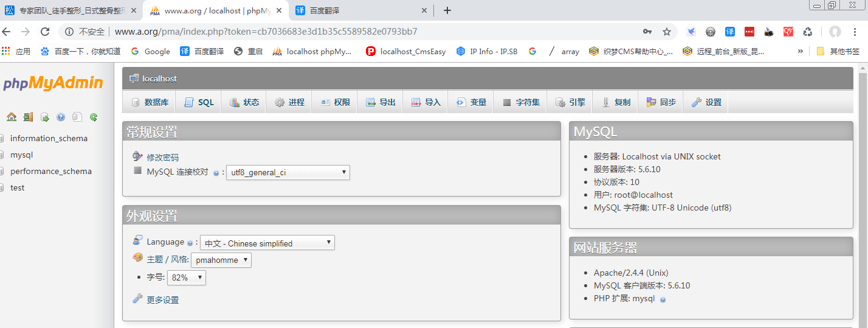Image resolution: width=868 pixels, height=328 pixels.
Task: Open the 变量 tab
Action: point(470,102)
